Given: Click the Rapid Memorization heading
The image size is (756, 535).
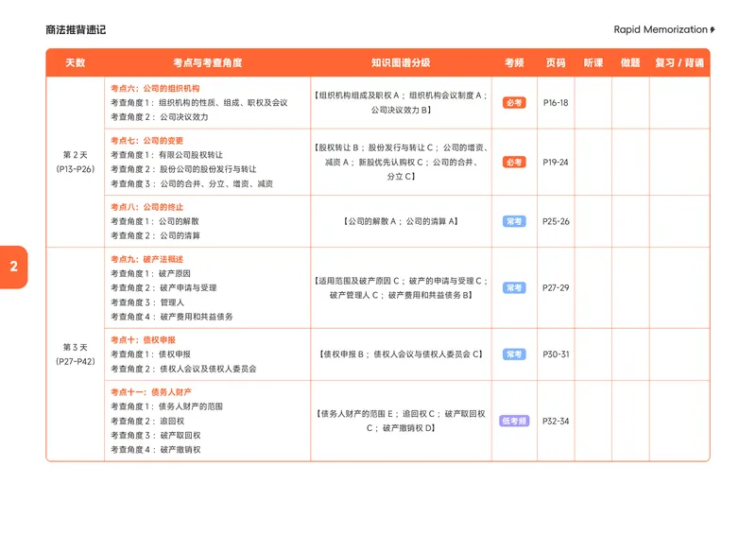Looking at the screenshot, I should coord(661,29).
